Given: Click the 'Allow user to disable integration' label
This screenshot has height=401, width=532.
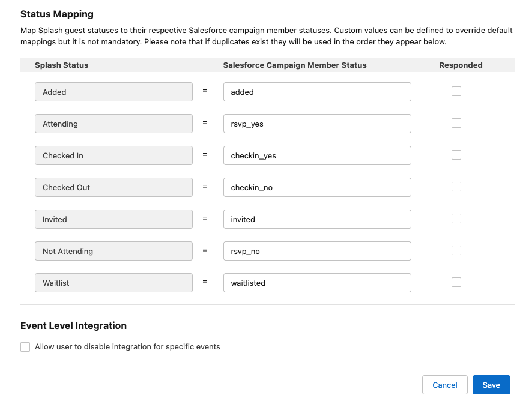Looking at the screenshot, I should point(127,347).
